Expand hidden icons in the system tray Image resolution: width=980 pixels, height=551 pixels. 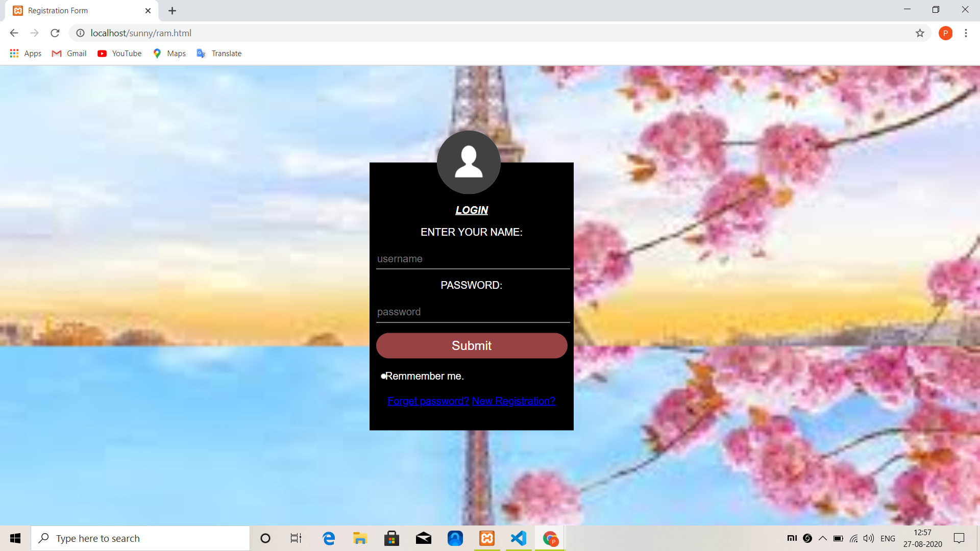click(x=822, y=538)
